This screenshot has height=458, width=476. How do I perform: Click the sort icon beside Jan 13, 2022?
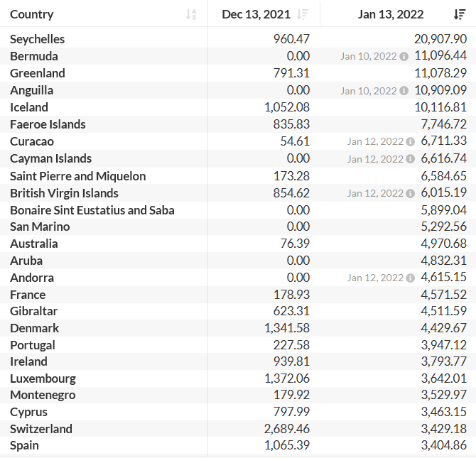(x=460, y=14)
